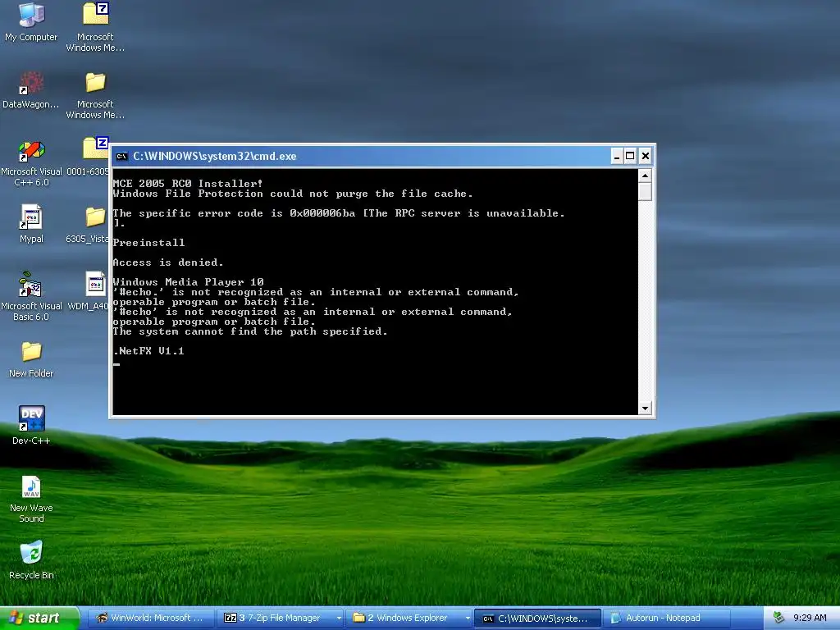Viewport: 840px width, 630px height.
Task: Open the New Folder desktop icon
Action: pos(31,359)
